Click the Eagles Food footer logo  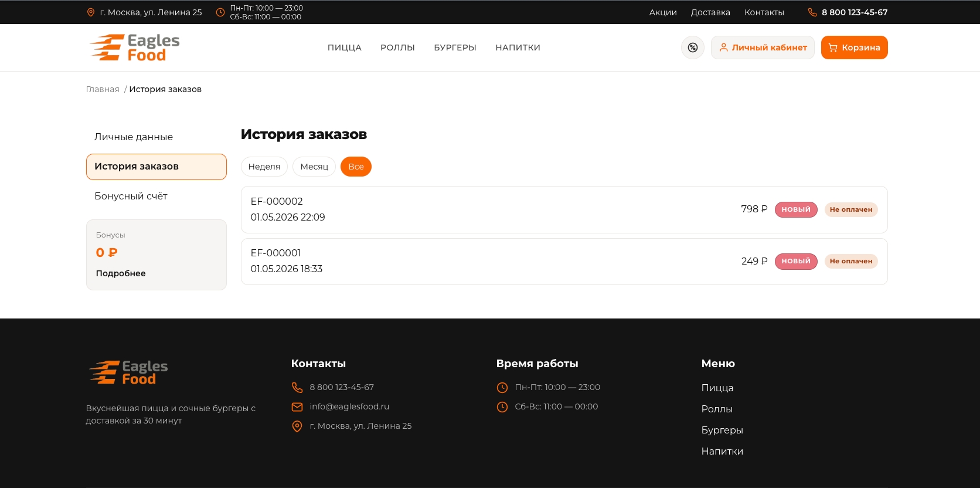coord(128,373)
